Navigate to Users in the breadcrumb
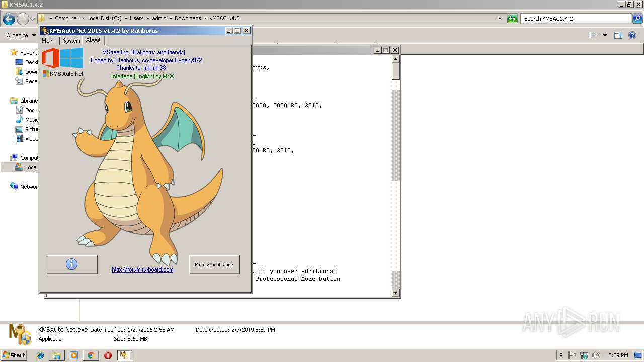The width and height of the screenshot is (644, 362). 137,18
